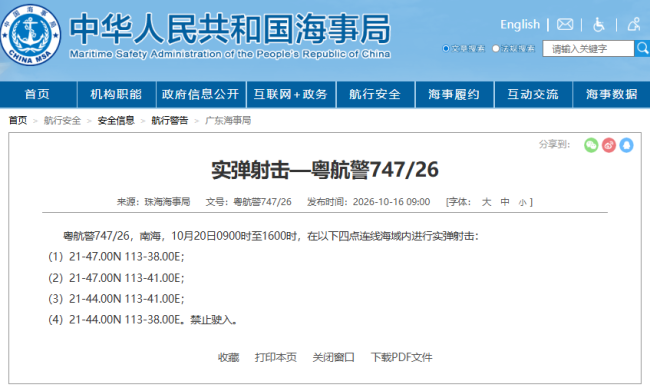This screenshot has width=650, height=388.
Task: Click coordinate line (3) 21-44.00N 113-41.00E
Action: tap(116, 299)
